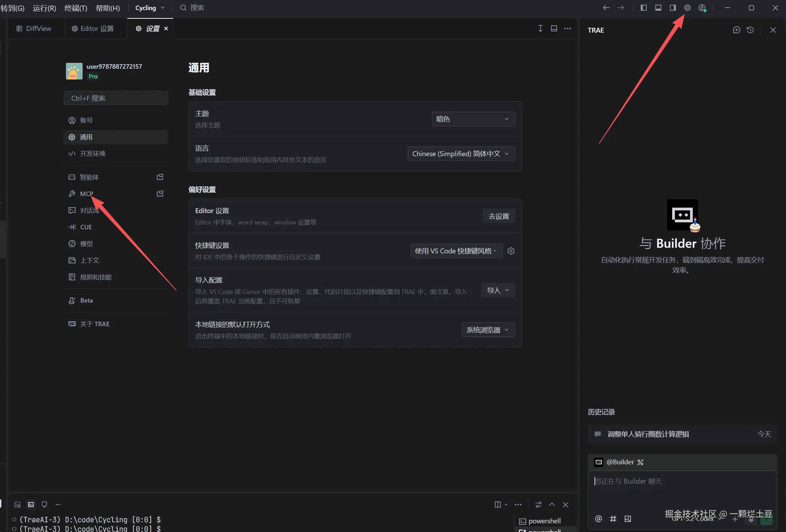This screenshot has width=786, height=532.
Task: Click the 导入 import configuration button
Action: (498, 290)
